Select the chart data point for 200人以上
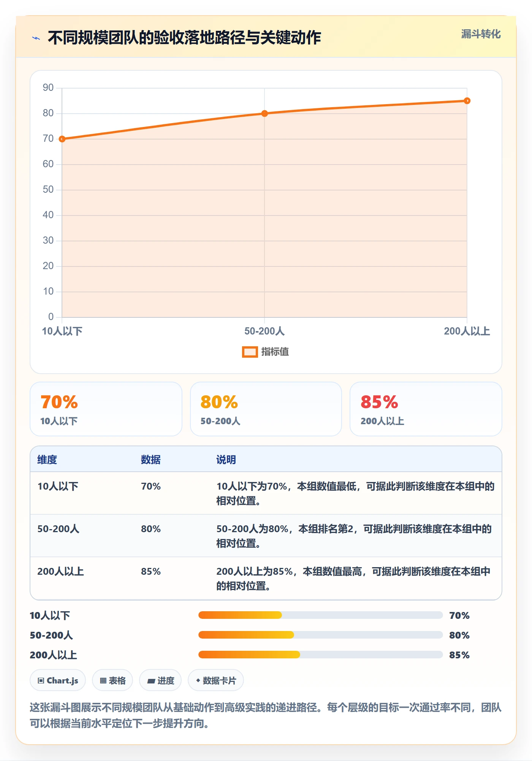532x761 pixels. click(x=467, y=101)
